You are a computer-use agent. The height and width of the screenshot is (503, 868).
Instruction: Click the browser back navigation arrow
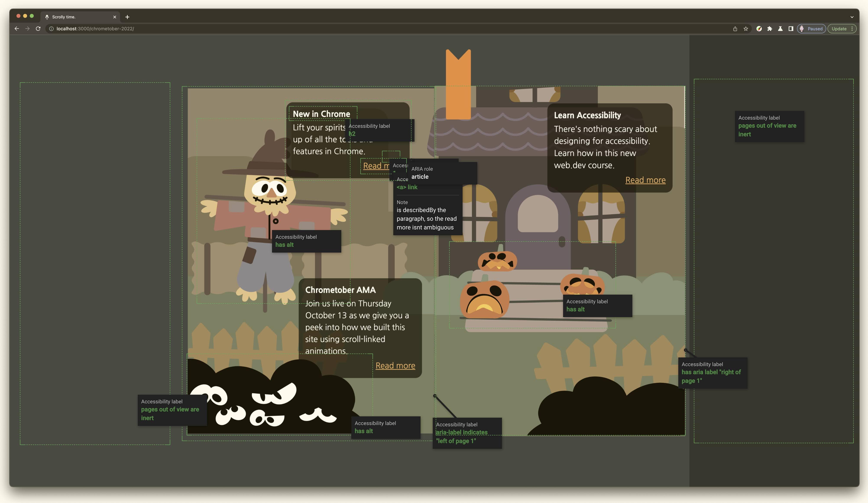click(x=16, y=28)
